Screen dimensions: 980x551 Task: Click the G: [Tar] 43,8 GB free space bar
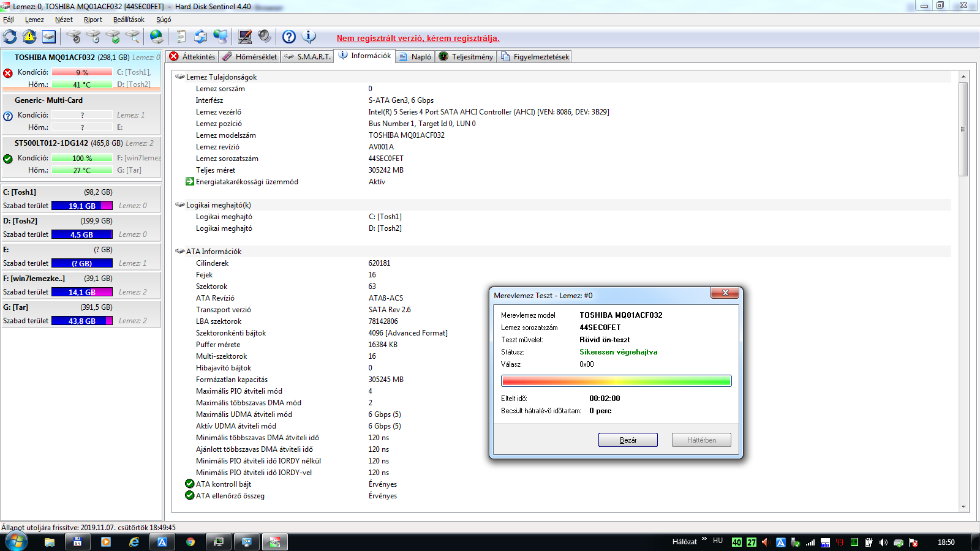(x=82, y=321)
